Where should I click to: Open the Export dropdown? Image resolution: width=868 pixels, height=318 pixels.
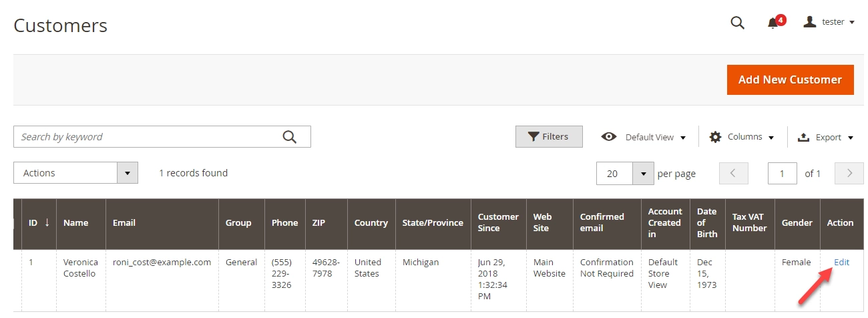click(825, 137)
